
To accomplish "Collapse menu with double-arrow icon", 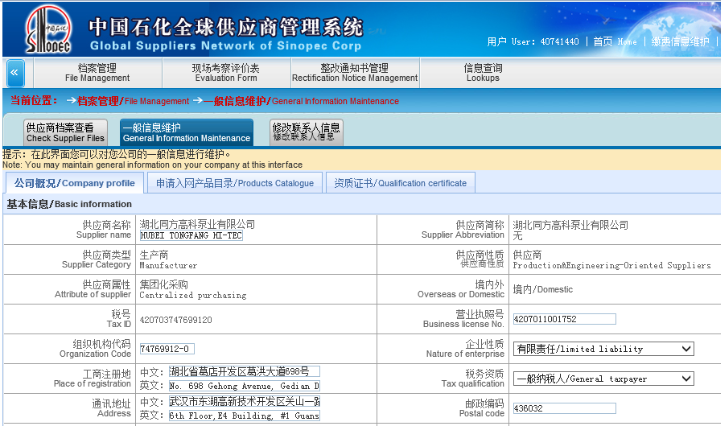I will point(15,73).
